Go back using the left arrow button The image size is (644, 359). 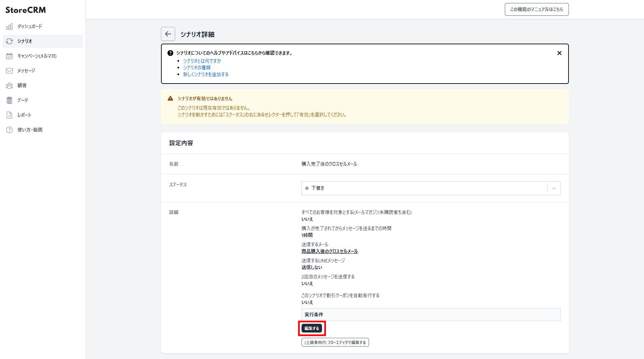pos(168,34)
